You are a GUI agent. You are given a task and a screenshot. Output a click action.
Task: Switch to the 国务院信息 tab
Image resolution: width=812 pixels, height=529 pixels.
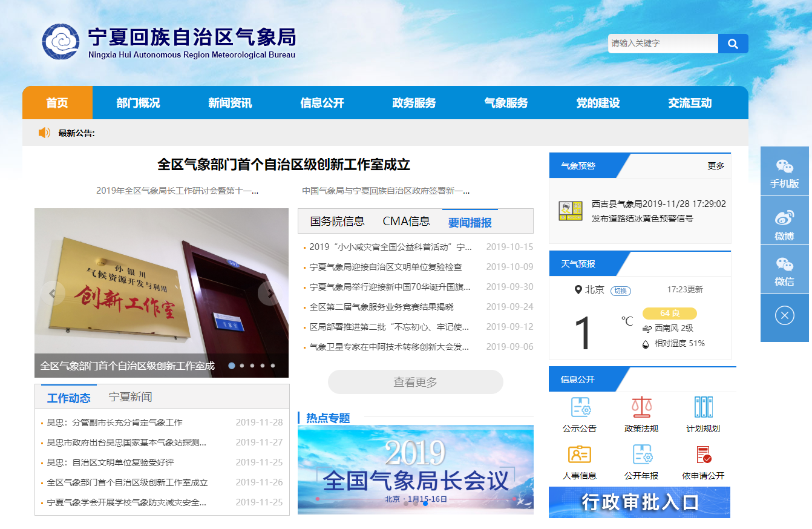point(337,222)
